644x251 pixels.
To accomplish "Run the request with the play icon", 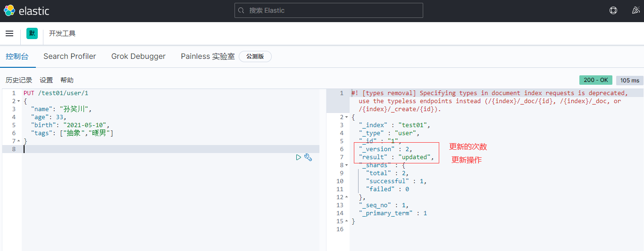I will coord(299,157).
